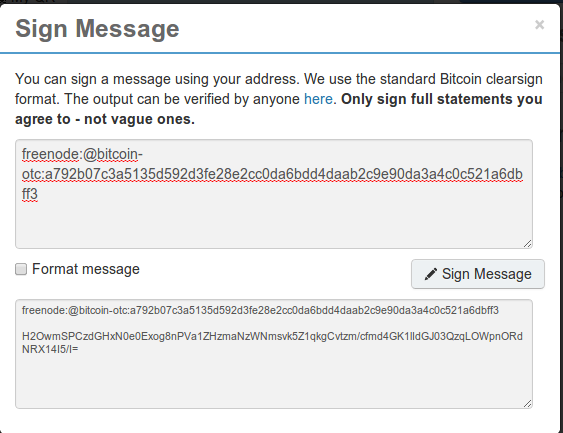Close the Sign Message dialog
Screen dimensions: 563x433
click(x=539, y=25)
